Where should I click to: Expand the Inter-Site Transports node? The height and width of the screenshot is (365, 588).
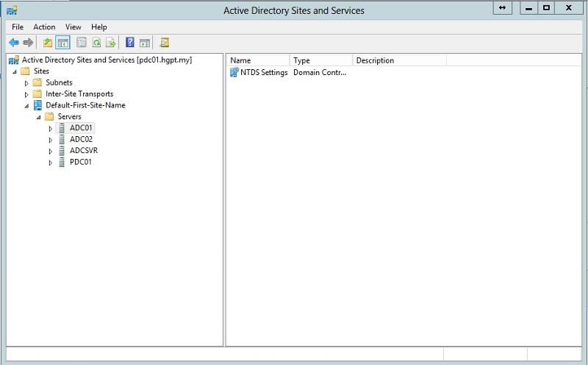click(26, 94)
